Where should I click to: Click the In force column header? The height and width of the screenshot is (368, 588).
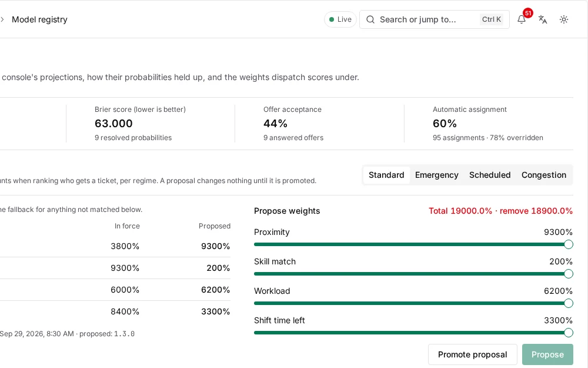[127, 226]
